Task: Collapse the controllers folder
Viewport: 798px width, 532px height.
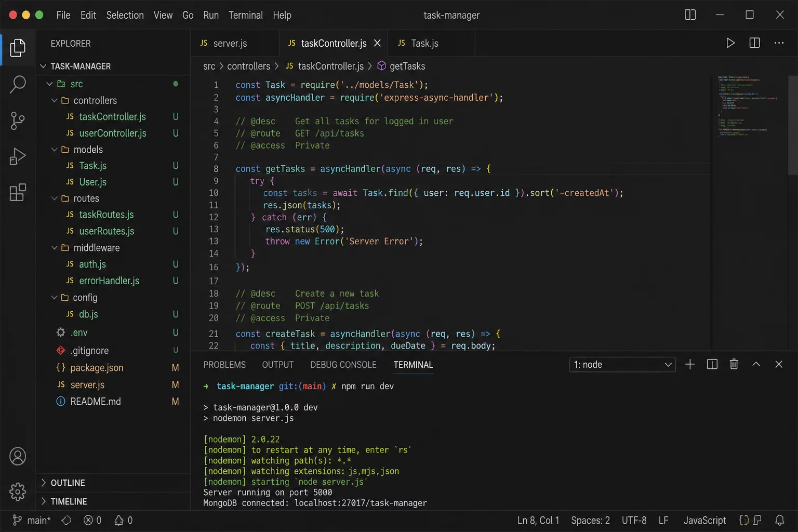Action: [54, 100]
